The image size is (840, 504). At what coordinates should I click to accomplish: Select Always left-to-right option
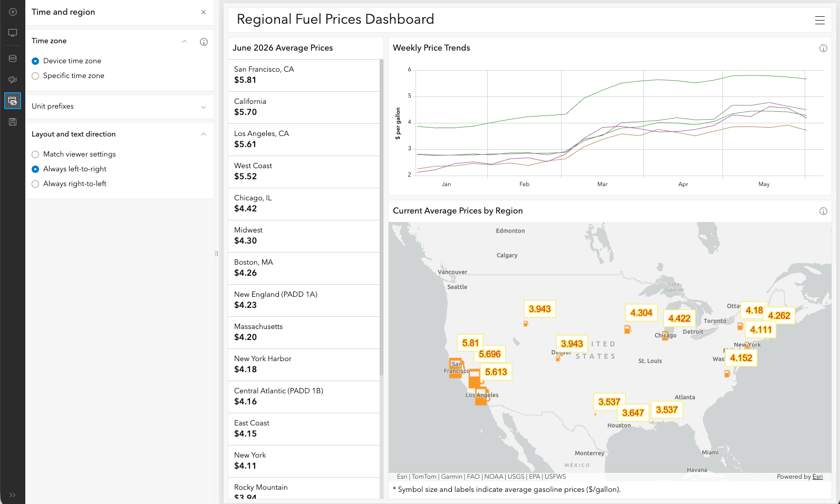point(35,169)
